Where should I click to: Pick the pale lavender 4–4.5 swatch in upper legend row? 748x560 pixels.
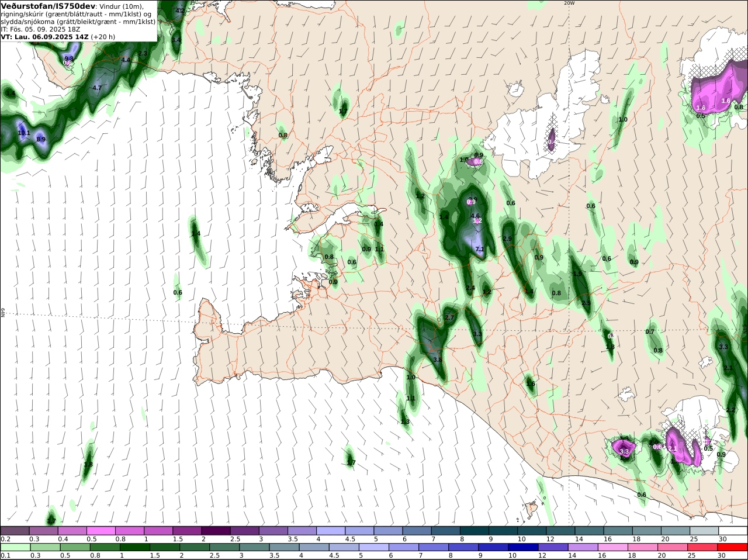point(331,531)
